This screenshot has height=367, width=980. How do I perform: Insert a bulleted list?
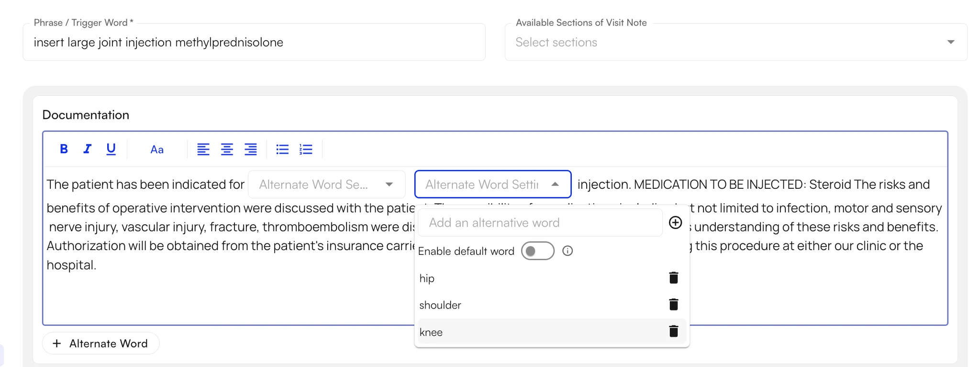click(282, 149)
